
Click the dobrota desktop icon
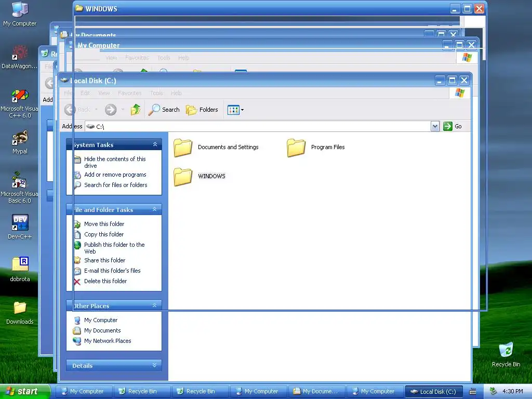tap(20, 270)
